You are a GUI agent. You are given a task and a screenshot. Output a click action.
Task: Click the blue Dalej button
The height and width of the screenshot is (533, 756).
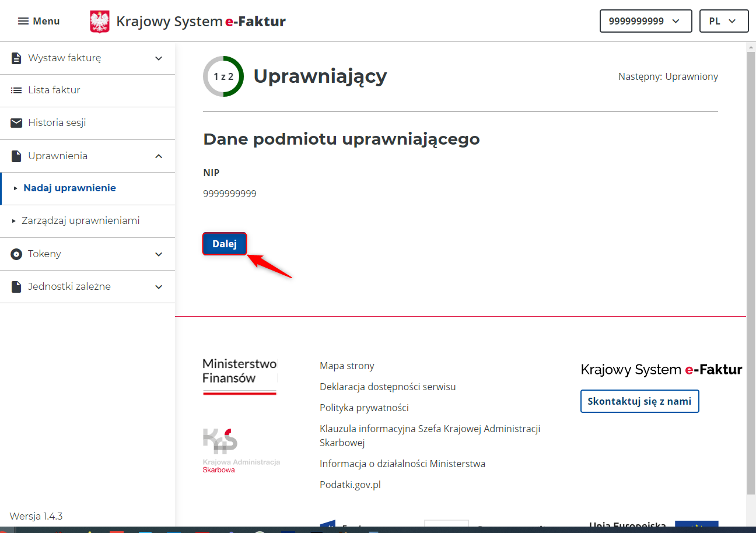tap(225, 244)
